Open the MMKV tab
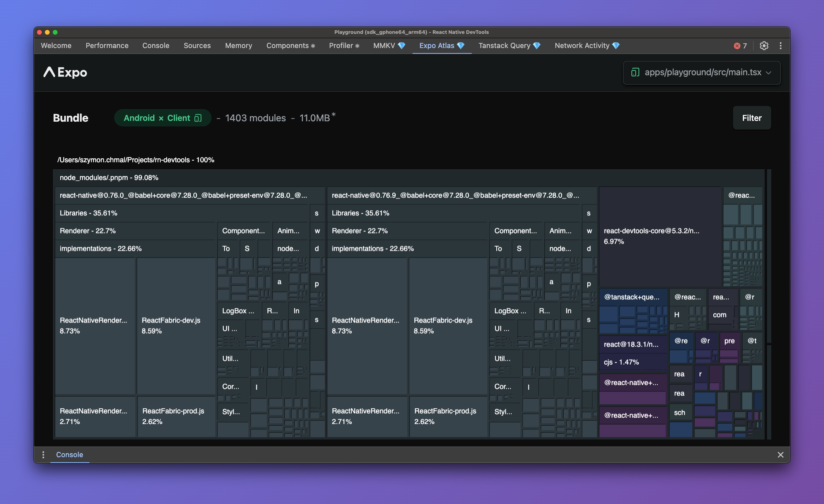The height and width of the screenshot is (504, 824). coord(389,46)
